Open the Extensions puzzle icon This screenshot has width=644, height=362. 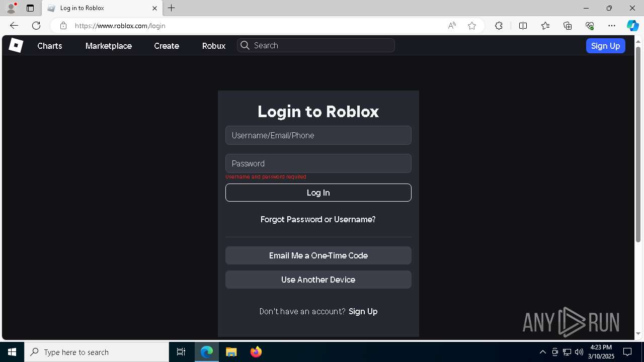499,26
